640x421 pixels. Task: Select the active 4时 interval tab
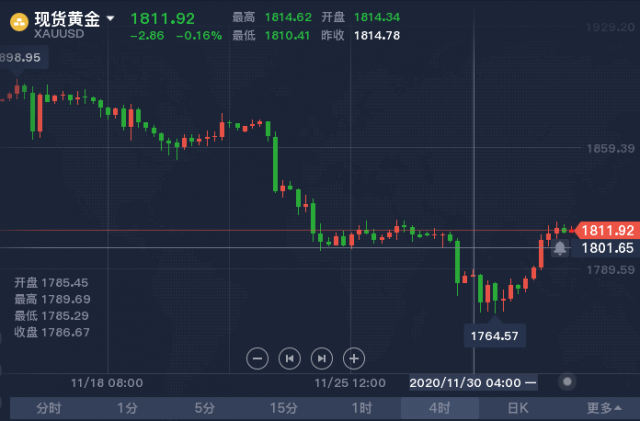click(x=440, y=408)
